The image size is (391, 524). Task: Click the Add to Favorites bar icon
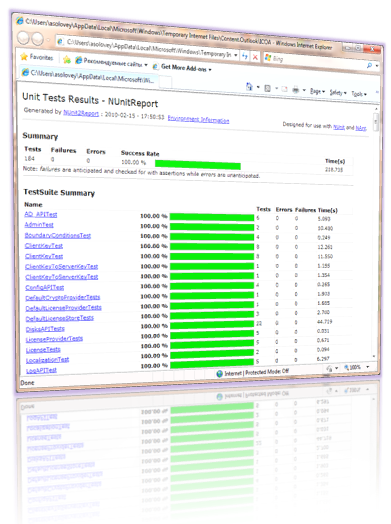point(67,59)
